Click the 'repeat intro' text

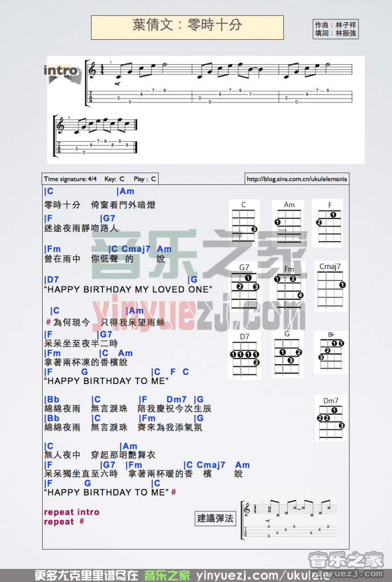(x=72, y=512)
